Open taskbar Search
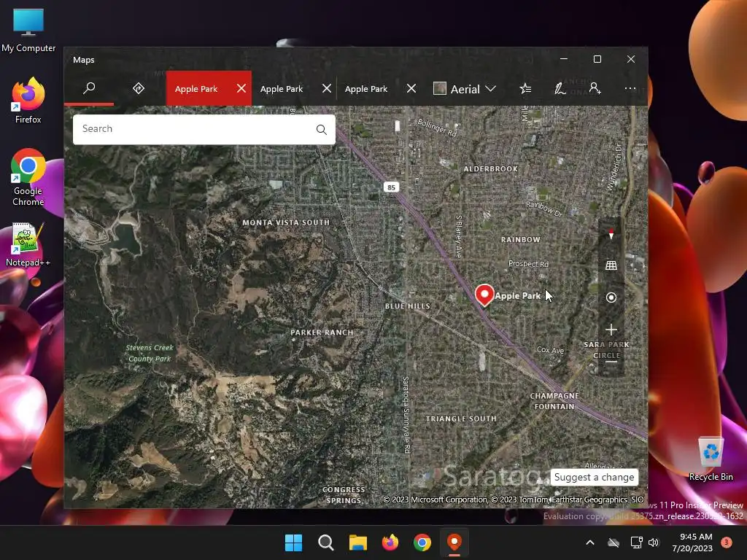747x560 pixels. tap(326, 542)
